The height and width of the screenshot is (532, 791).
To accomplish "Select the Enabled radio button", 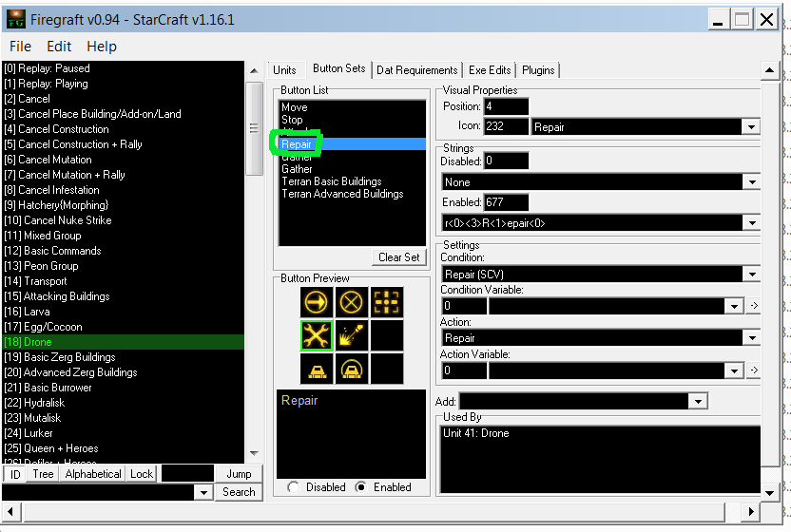I will point(360,487).
